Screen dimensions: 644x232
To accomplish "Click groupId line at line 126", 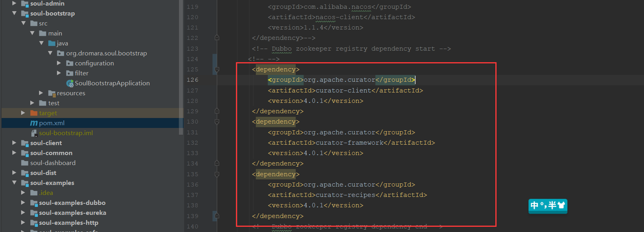I will [x=342, y=80].
